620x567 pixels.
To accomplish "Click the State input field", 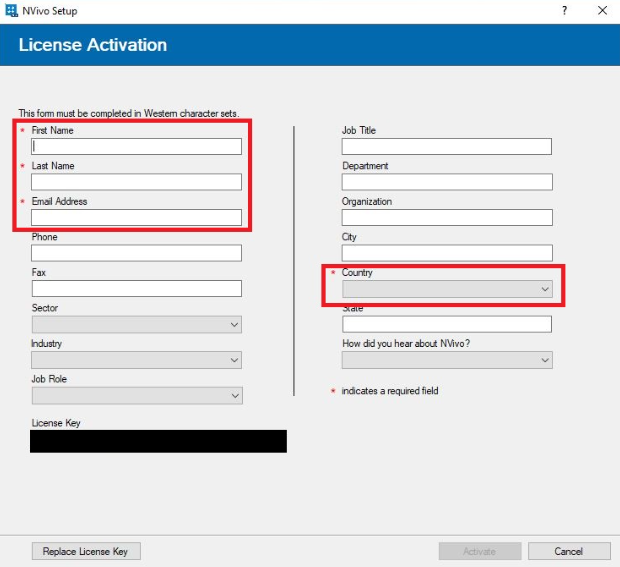I will [447, 324].
